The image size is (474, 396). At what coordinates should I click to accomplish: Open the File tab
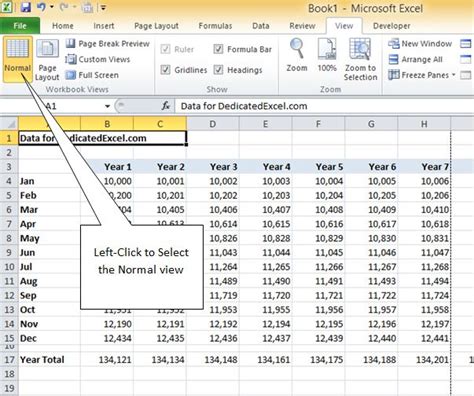point(20,26)
